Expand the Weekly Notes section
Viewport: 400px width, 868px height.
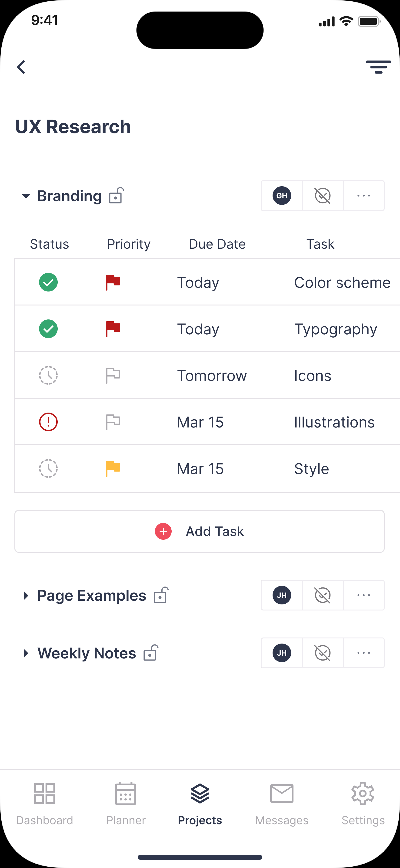(x=26, y=653)
